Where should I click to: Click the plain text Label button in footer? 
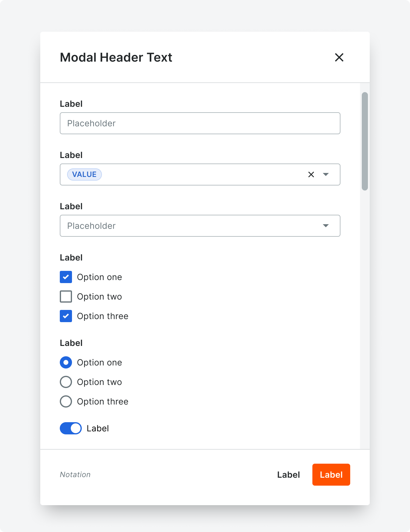point(288,475)
